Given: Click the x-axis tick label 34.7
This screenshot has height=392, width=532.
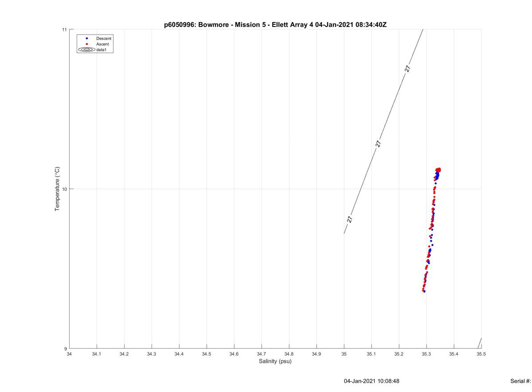Looking at the screenshot, I should [x=262, y=354].
